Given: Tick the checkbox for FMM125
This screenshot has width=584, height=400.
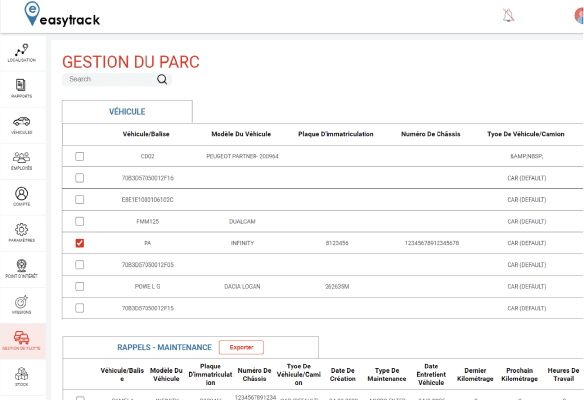Looking at the screenshot, I should point(79,221).
